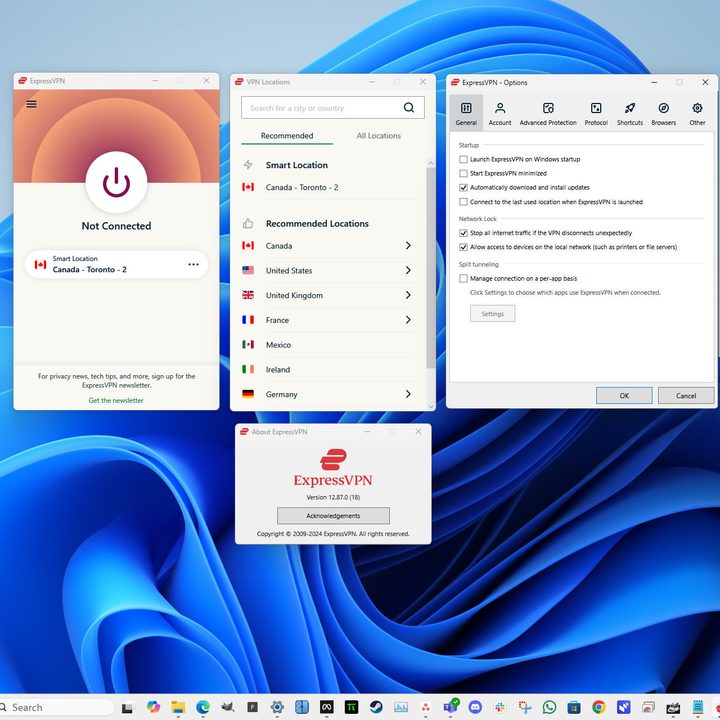Click Get the newsletter link
This screenshot has width=720, height=720.
[x=116, y=400]
